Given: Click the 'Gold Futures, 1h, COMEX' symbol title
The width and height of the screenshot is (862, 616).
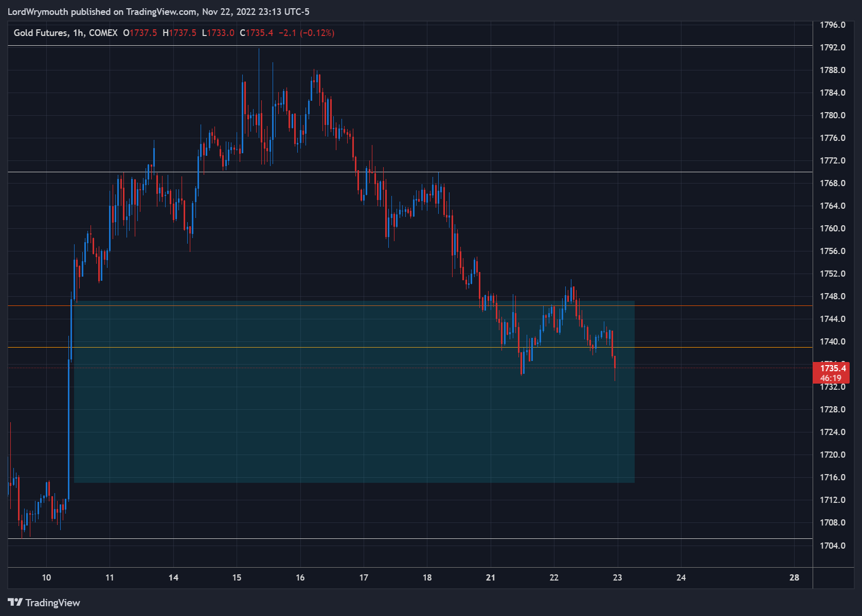Looking at the screenshot, I should click(65, 33).
